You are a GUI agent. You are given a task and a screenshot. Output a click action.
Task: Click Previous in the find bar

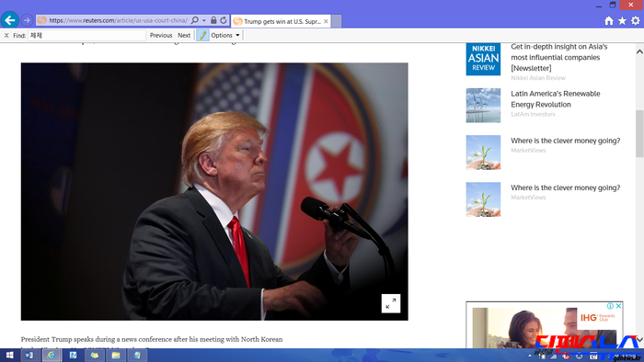tap(161, 35)
